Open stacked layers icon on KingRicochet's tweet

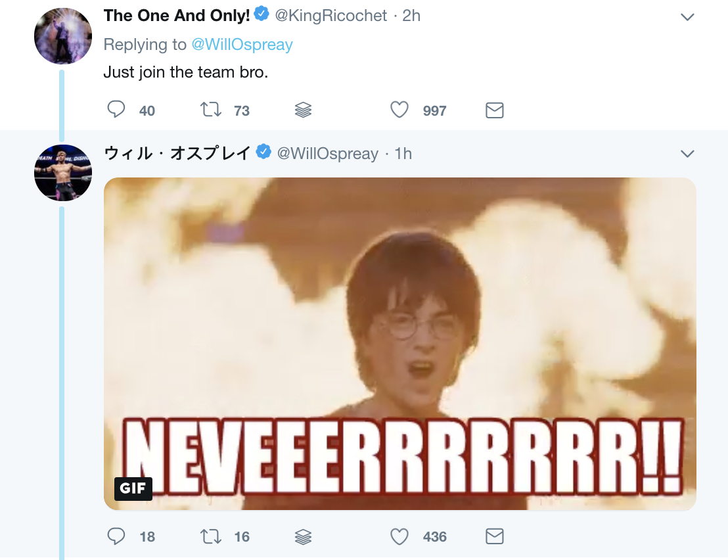coord(303,110)
